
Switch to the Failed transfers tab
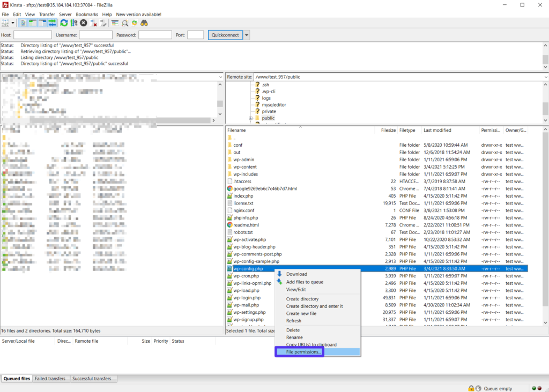[x=50, y=379]
